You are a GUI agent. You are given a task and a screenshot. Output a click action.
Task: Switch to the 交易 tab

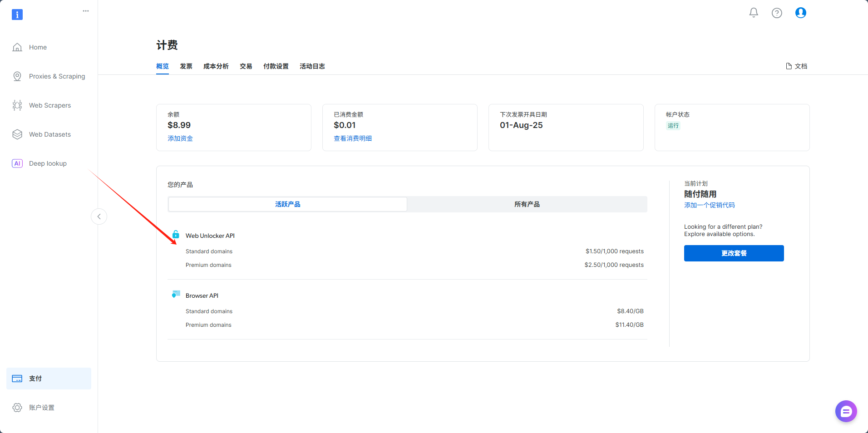246,66
